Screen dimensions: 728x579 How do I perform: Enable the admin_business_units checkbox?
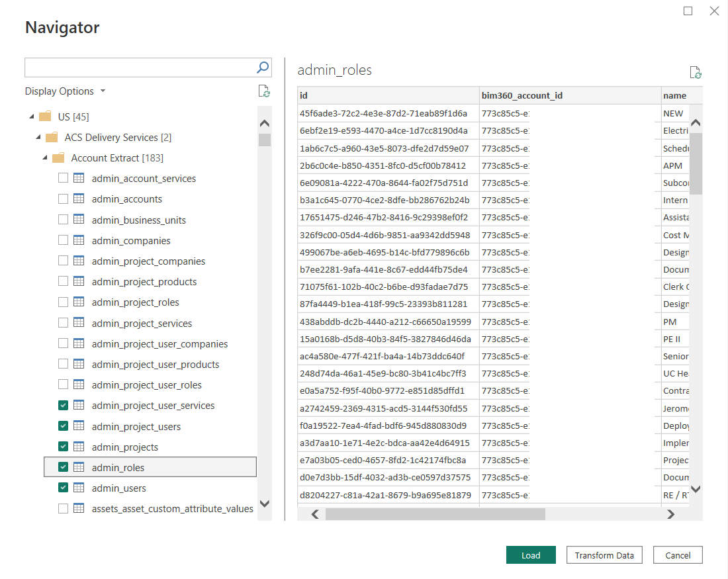63,219
